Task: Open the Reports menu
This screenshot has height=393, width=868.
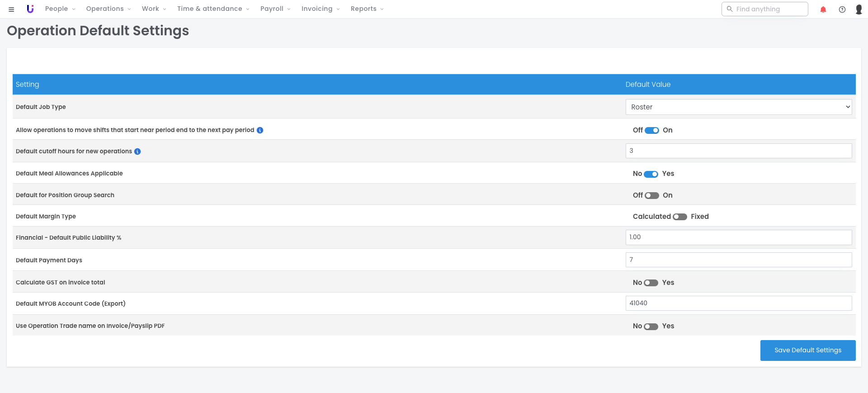Action: tap(367, 9)
